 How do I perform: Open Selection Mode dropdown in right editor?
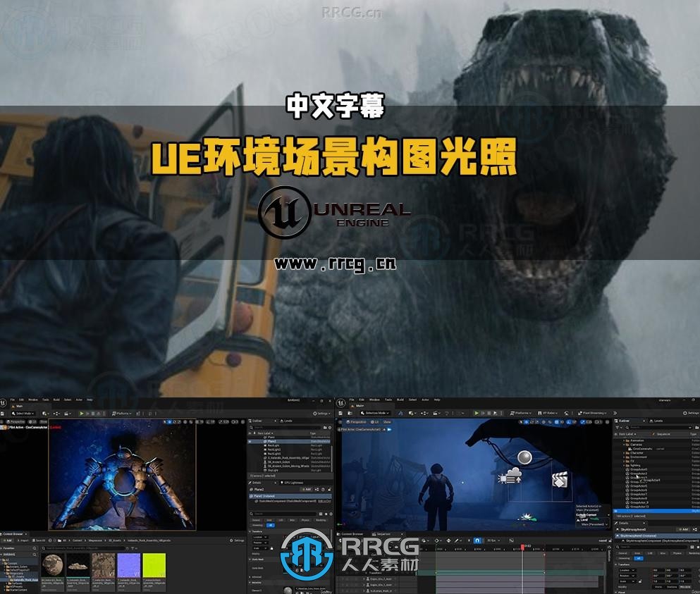376,413
